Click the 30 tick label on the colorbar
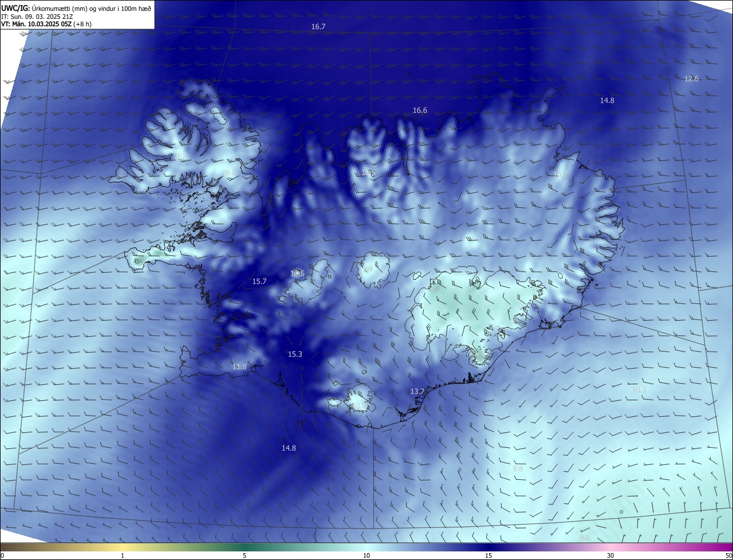This screenshot has height=560, width=733. coord(610,555)
